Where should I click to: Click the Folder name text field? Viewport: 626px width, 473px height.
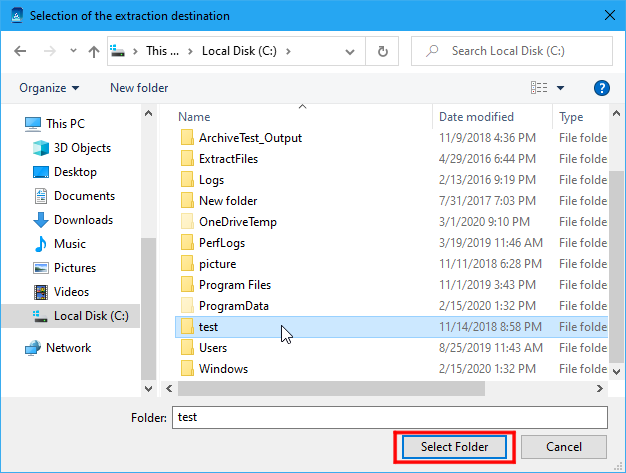pos(389,417)
